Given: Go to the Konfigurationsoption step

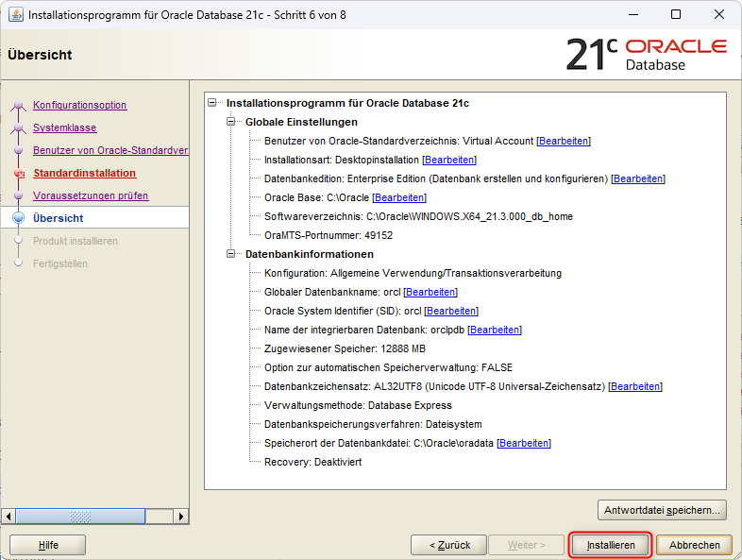Looking at the screenshot, I should [x=79, y=105].
